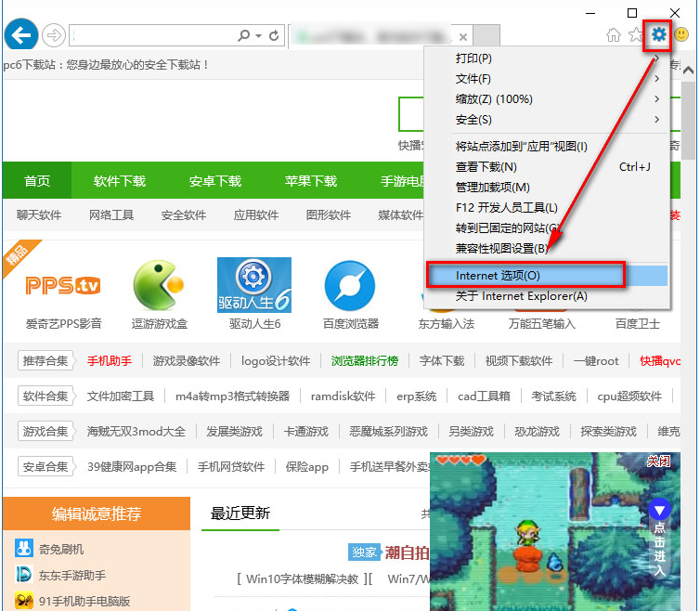Open the Win10字体模糊解决教 article link
The image size is (700, 611).
(303, 579)
